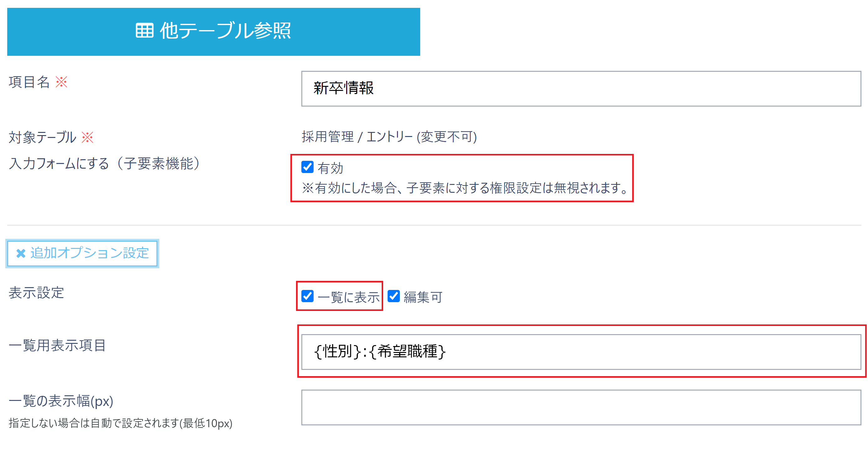Click the 編集可 label text

pos(423,297)
